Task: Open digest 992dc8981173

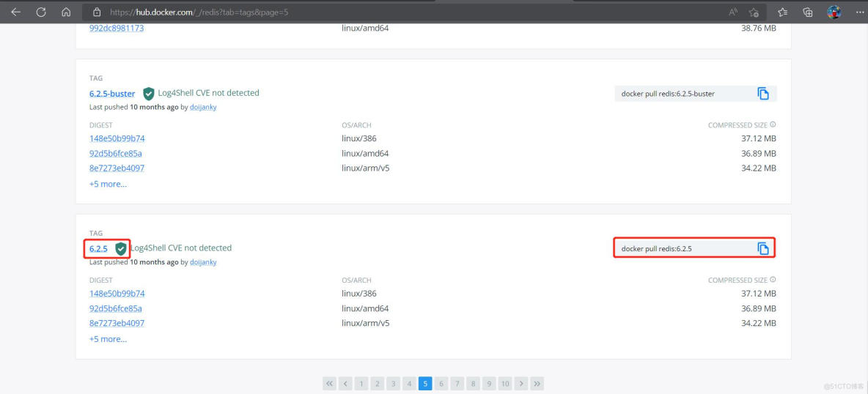Action: coord(117,28)
